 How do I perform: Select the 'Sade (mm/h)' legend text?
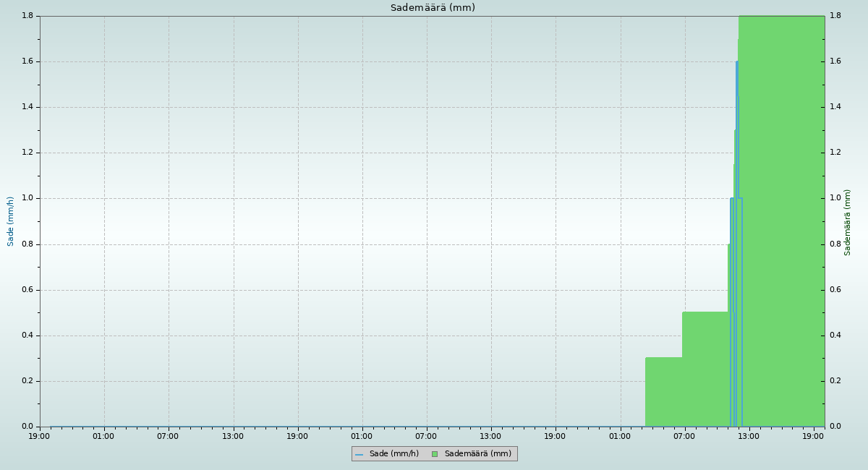tap(393, 454)
